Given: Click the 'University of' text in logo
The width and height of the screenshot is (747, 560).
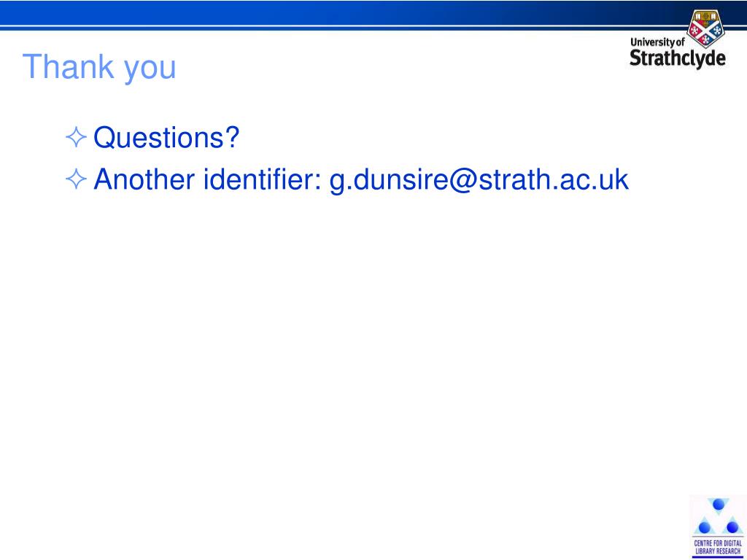Looking at the screenshot, I should [657, 42].
